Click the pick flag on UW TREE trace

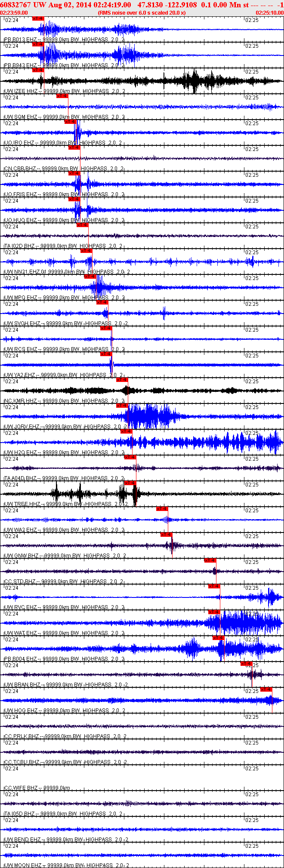130,483
